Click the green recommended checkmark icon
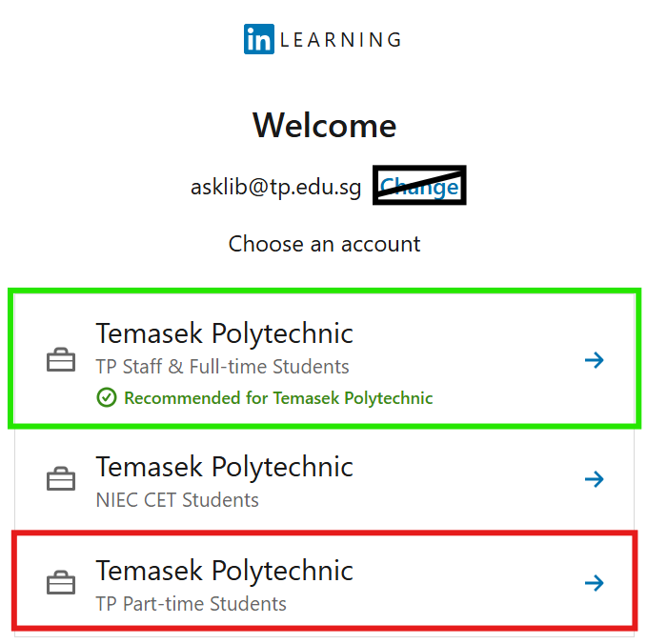The image size is (647, 644). 107,397
